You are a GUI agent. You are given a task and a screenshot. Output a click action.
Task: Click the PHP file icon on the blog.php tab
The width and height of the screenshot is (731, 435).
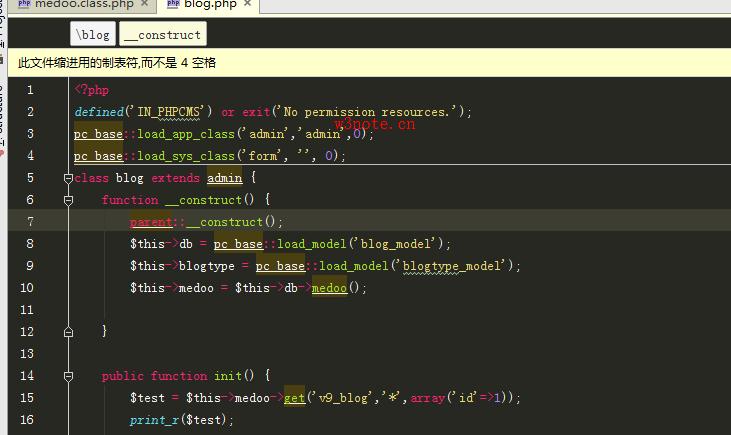point(173,3)
